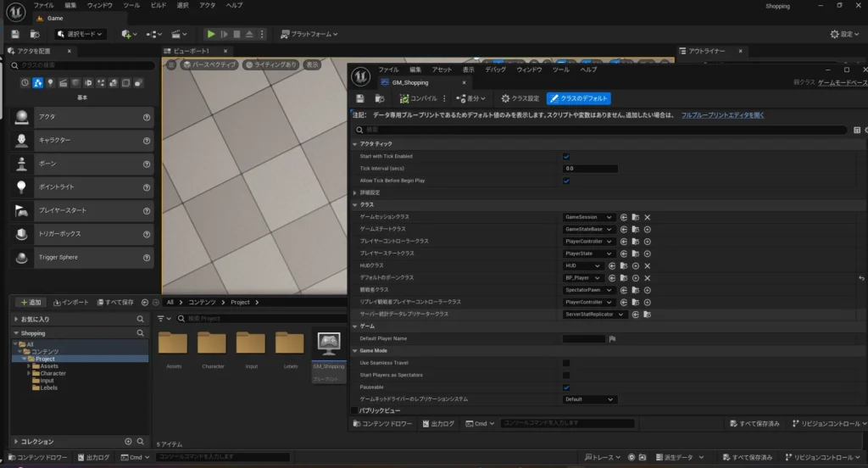Select Character folder in content tree
The height and width of the screenshot is (468, 868).
(53, 373)
